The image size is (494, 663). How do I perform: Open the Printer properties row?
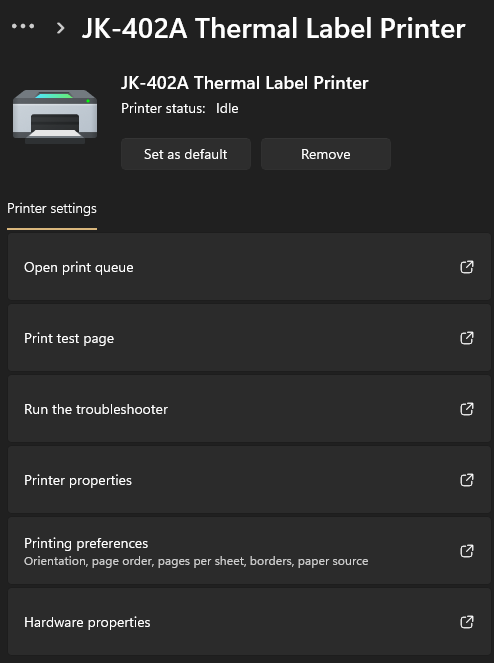click(249, 480)
